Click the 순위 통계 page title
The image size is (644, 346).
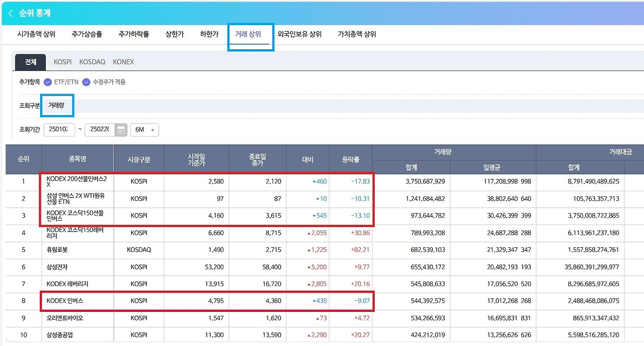pyautogui.click(x=35, y=14)
